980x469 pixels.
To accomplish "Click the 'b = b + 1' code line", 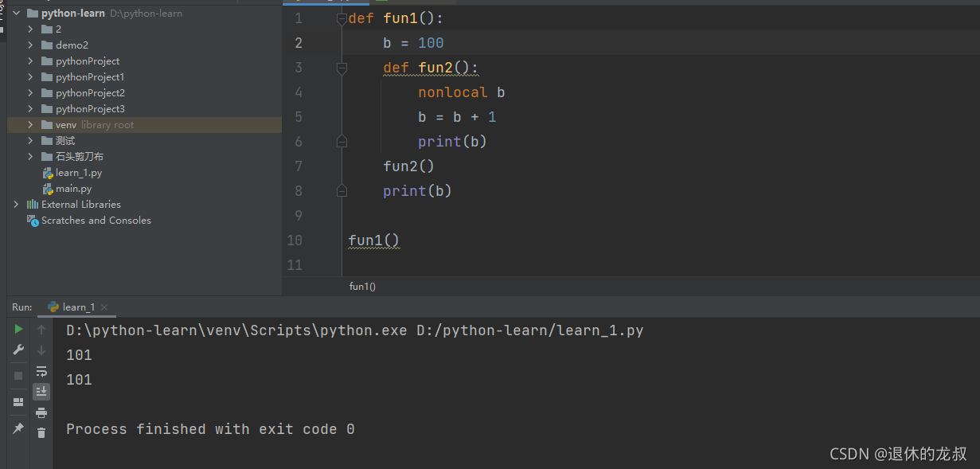I will (457, 117).
